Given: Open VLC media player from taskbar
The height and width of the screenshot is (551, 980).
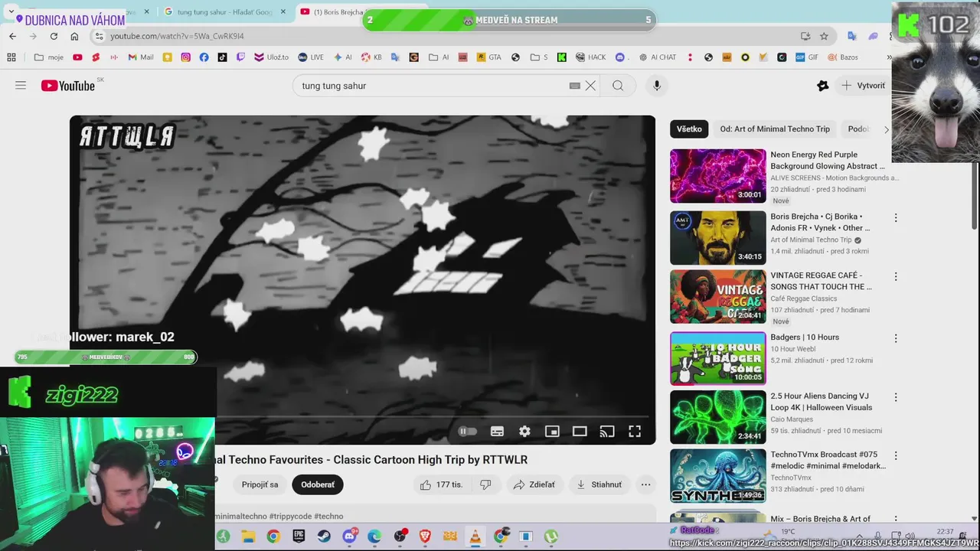Looking at the screenshot, I should point(475,536).
